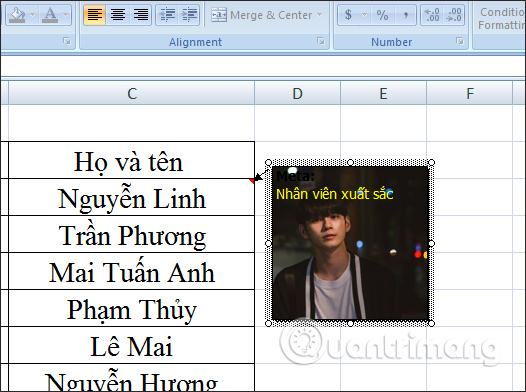526x392 pixels.
Task: Click the Font Color letter A icon
Action: 50,15
